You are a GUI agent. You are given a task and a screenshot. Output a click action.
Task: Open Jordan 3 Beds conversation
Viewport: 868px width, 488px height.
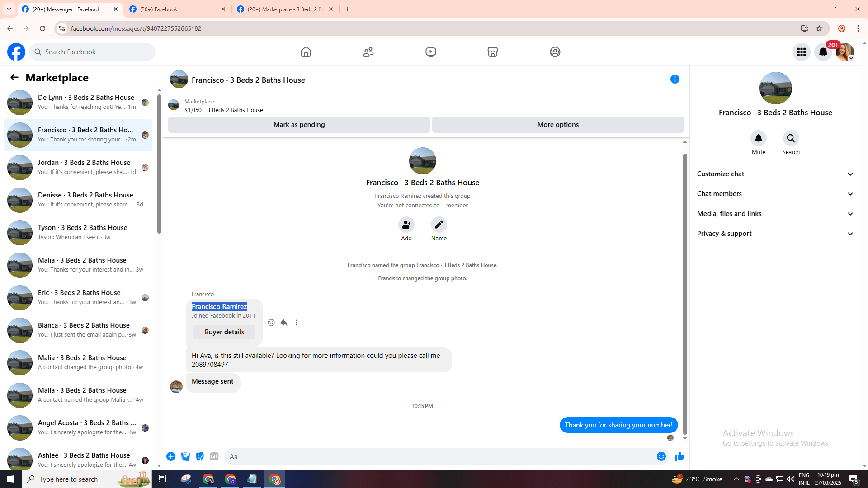[x=78, y=167]
